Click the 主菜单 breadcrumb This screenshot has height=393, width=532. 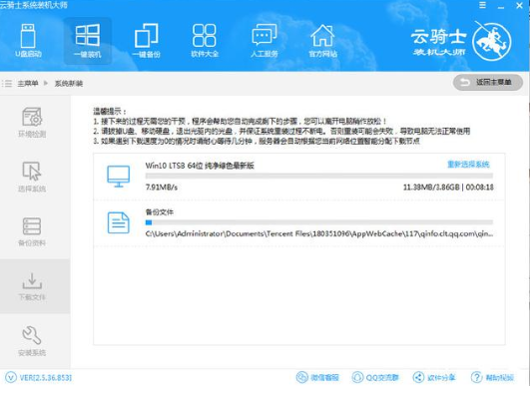tap(28, 84)
